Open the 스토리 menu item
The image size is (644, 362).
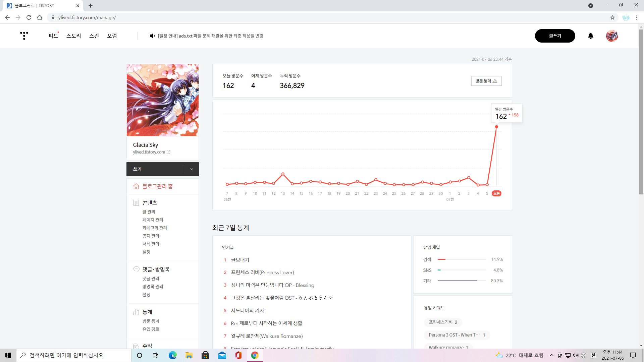[73, 36]
